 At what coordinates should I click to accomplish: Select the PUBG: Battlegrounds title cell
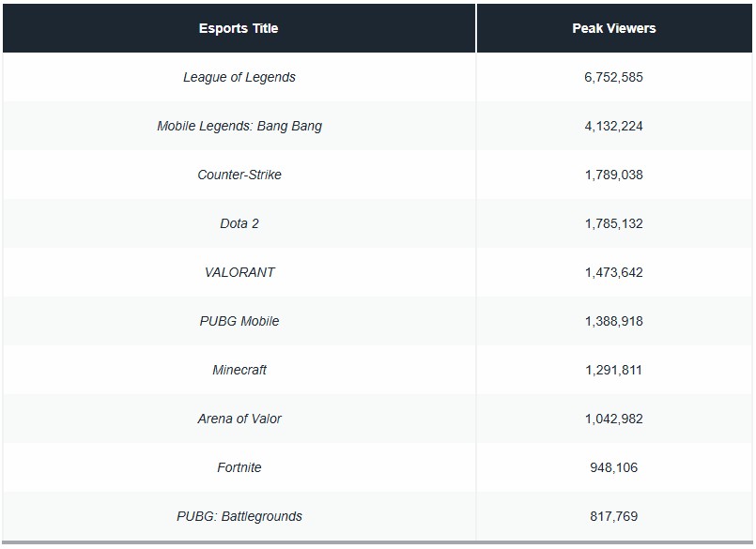click(x=239, y=516)
